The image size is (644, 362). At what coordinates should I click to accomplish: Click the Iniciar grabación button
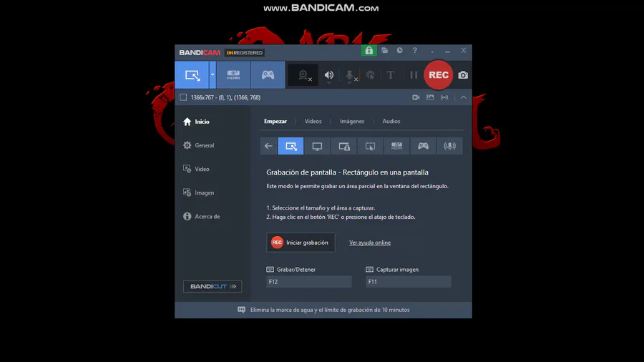point(301,243)
